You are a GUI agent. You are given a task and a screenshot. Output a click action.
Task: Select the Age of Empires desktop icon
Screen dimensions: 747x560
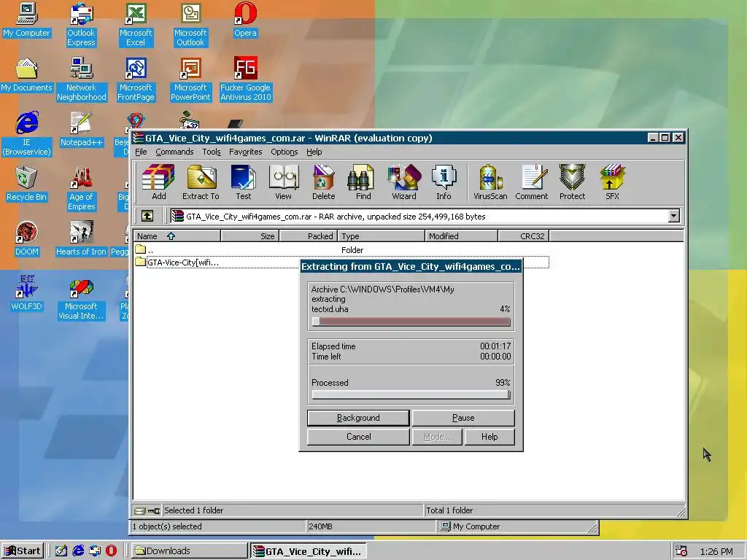click(x=82, y=189)
